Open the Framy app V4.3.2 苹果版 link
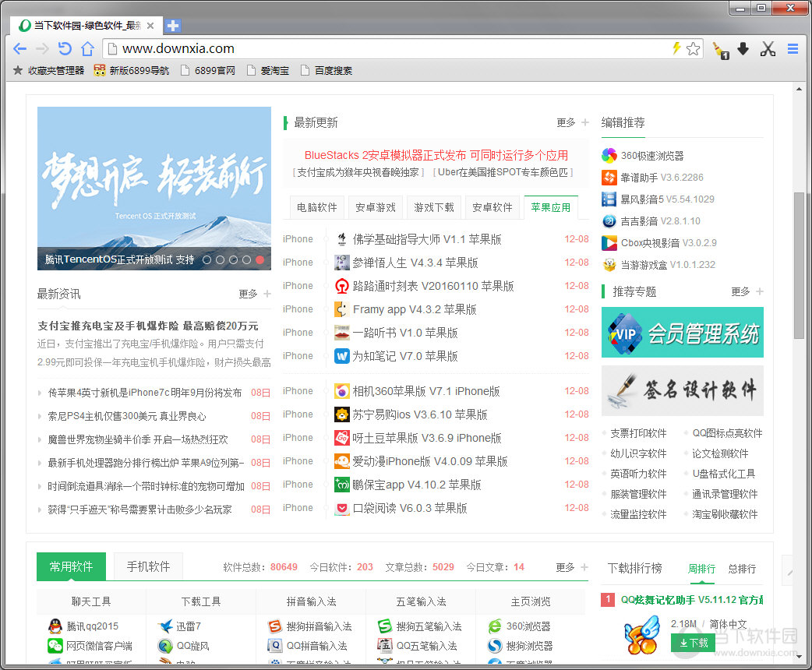Screen dimensions: 812x670 [415, 309]
